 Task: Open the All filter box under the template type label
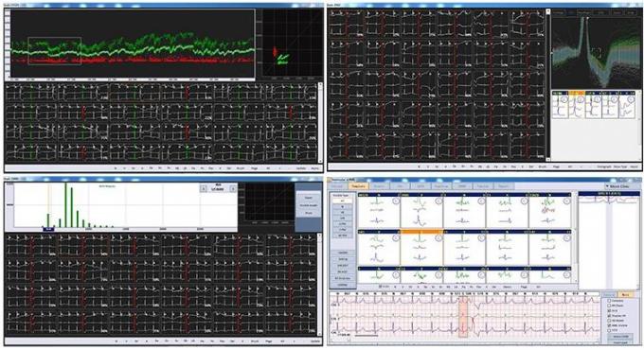[x=342, y=201]
